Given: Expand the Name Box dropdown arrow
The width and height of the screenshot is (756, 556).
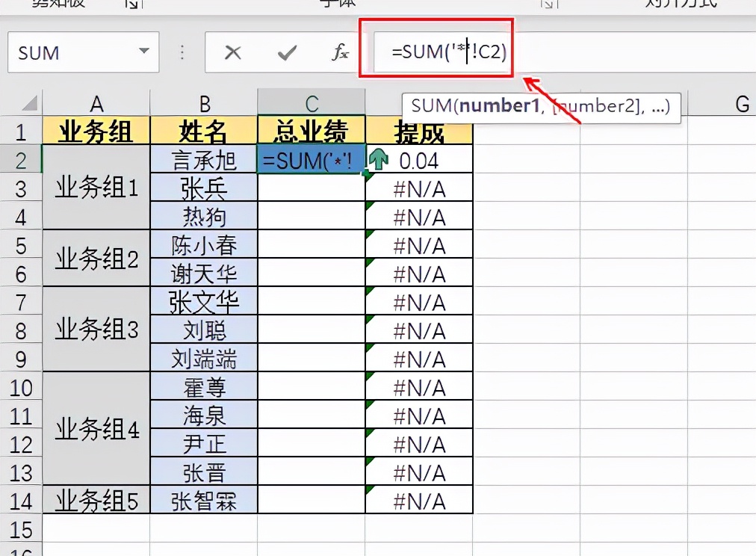Looking at the screenshot, I should tap(143, 51).
